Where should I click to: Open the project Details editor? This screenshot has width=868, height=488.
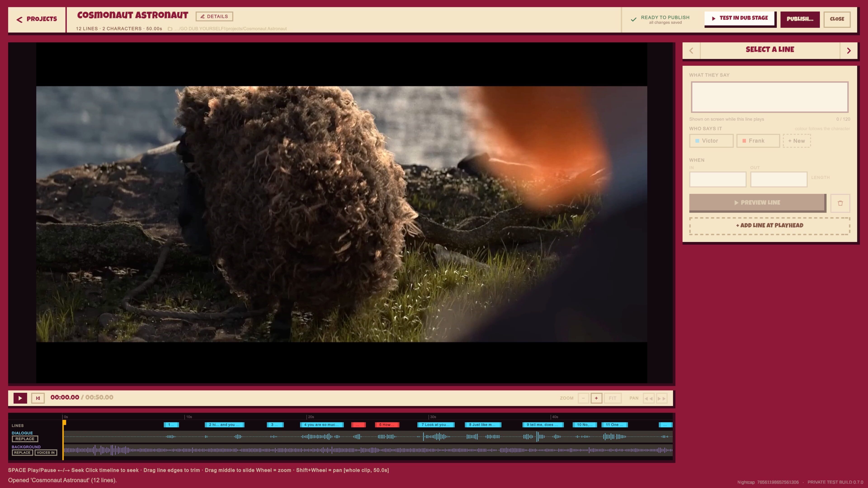click(x=214, y=16)
